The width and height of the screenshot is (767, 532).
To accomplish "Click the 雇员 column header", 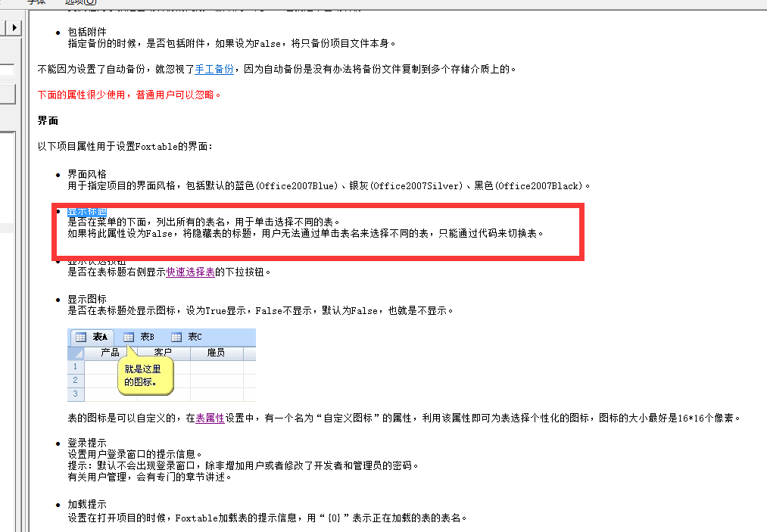I will click(215, 353).
